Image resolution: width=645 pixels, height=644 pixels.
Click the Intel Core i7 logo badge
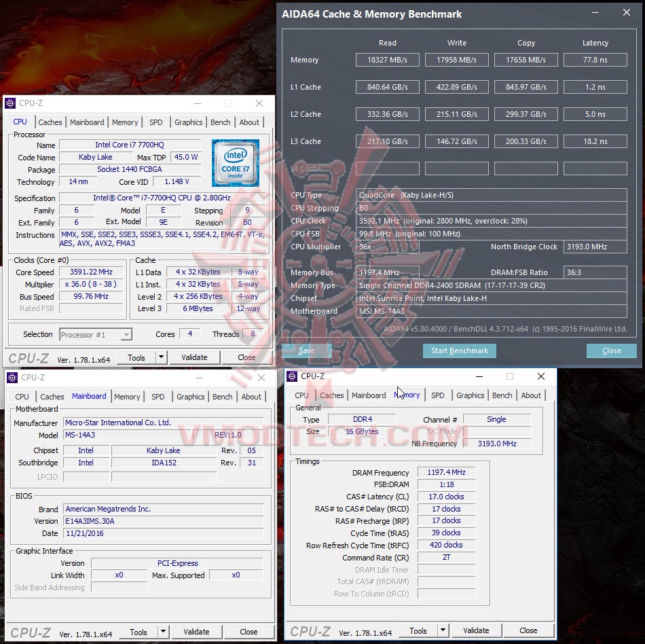click(236, 163)
